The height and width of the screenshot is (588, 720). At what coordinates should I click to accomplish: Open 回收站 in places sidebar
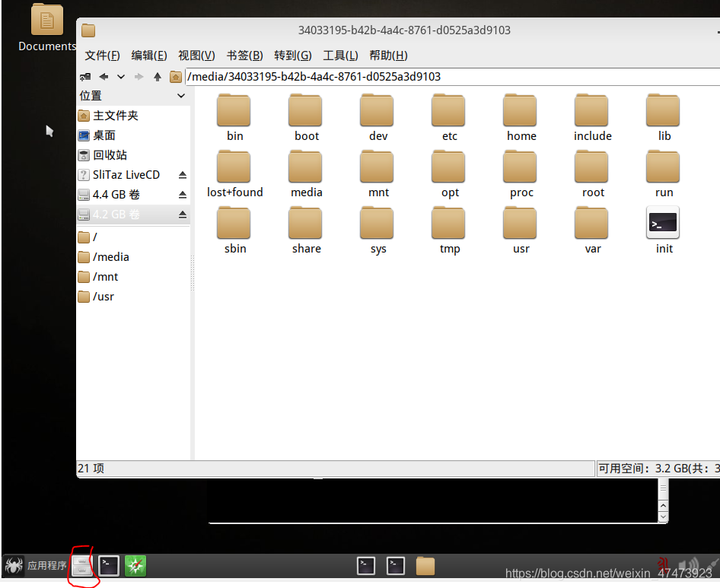click(133, 155)
